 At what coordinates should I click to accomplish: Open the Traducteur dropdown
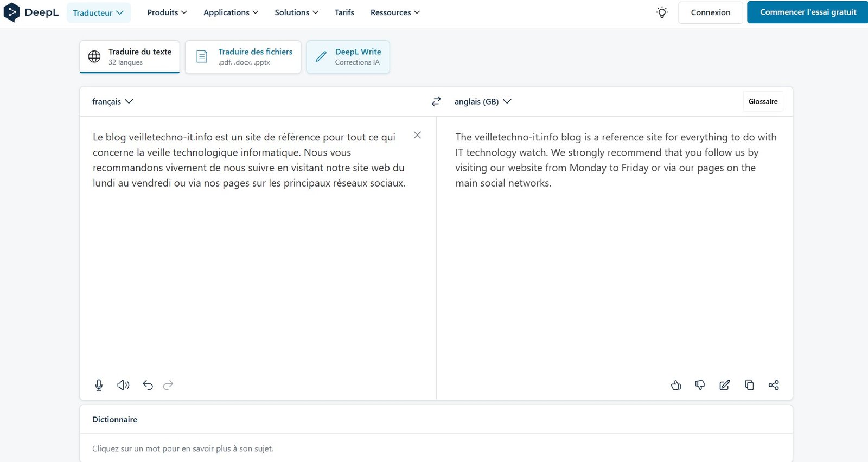[x=99, y=12]
